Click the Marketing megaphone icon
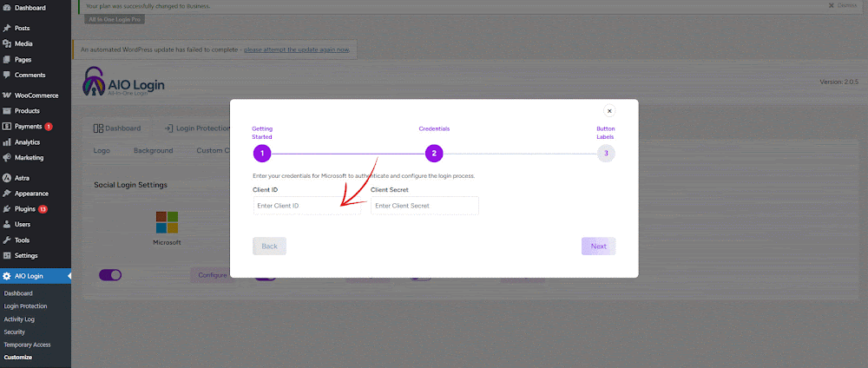 7,158
